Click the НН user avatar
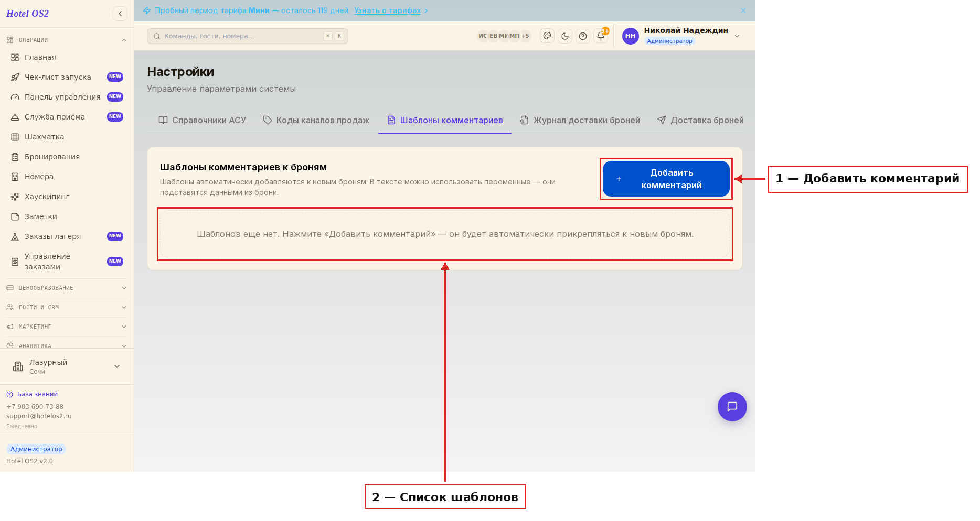 (630, 36)
